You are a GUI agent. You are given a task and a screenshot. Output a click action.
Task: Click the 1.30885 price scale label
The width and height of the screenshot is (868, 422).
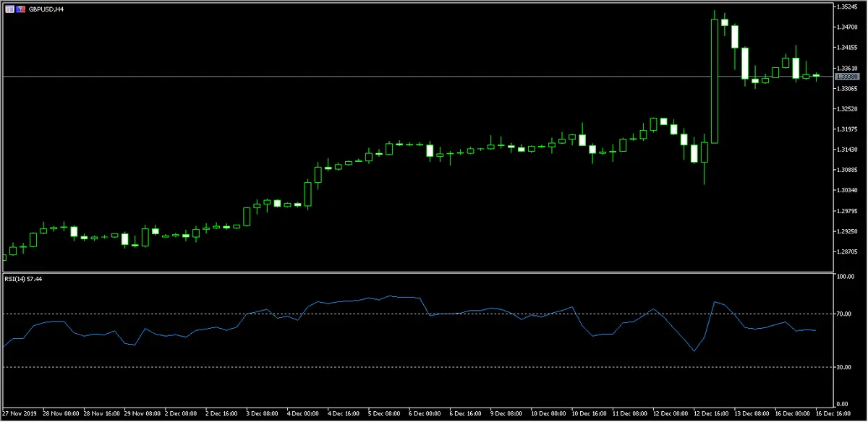click(847, 170)
